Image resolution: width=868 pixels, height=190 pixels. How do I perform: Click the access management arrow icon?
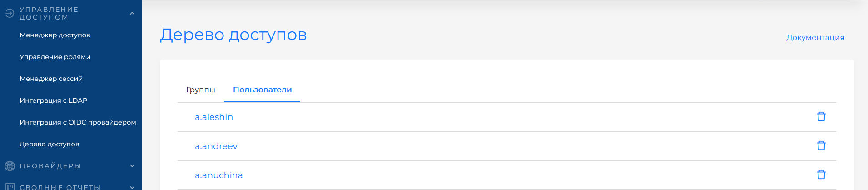[10, 13]
